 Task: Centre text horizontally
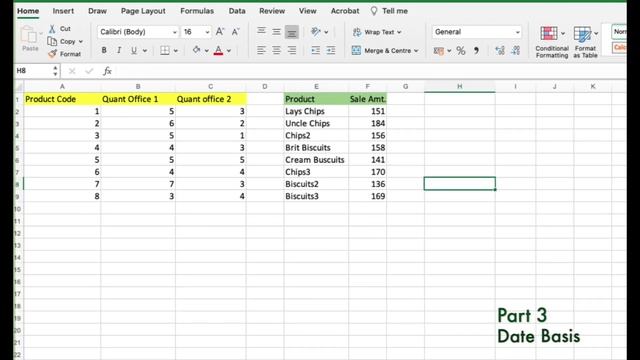coord(276,50)
